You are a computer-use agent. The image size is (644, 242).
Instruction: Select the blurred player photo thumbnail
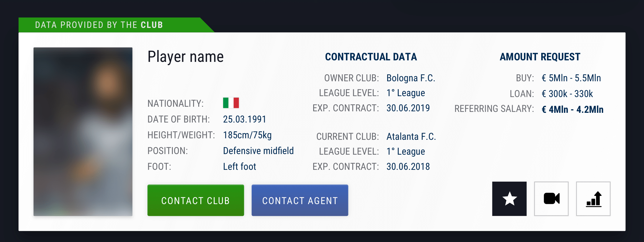[83, 132]
